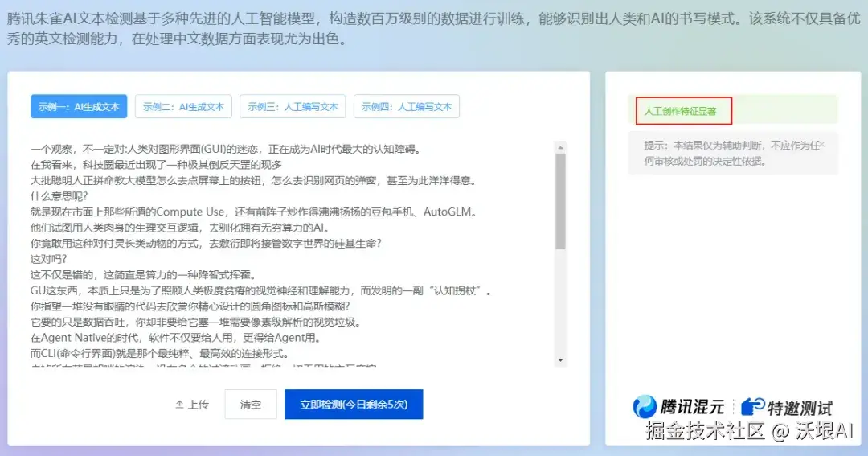Select the 示例一：AI生成文本 tab
This screenshot has height=456, width=868.
79,106
